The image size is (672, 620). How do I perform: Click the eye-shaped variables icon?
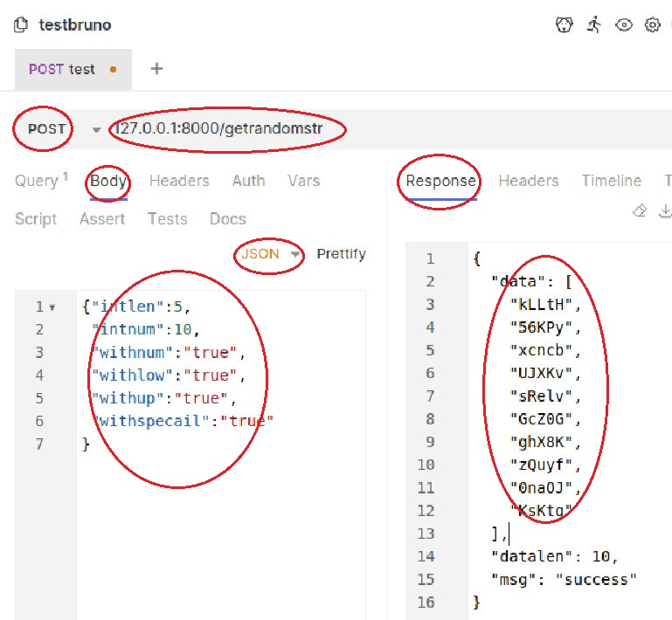(624, 24)
